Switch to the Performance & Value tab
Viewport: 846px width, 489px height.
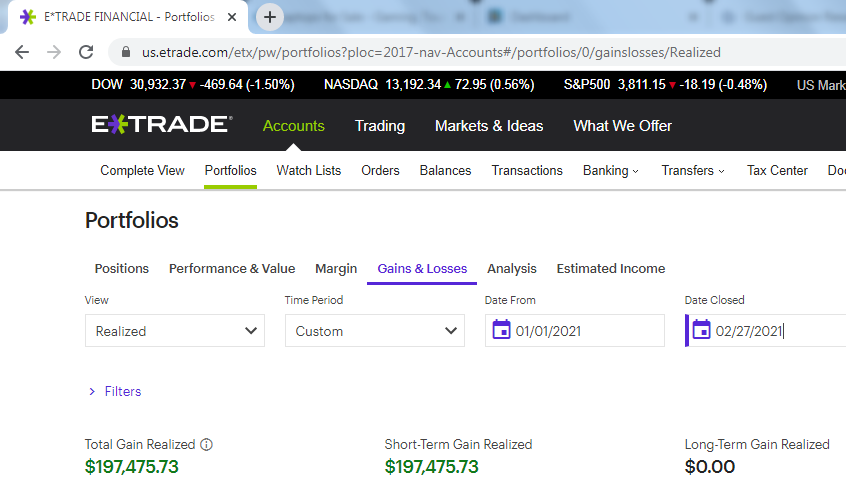232,269
